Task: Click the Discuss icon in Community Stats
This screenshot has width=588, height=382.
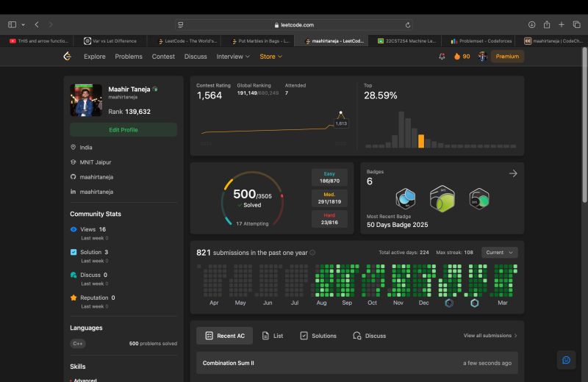Action: click(73, 275)
